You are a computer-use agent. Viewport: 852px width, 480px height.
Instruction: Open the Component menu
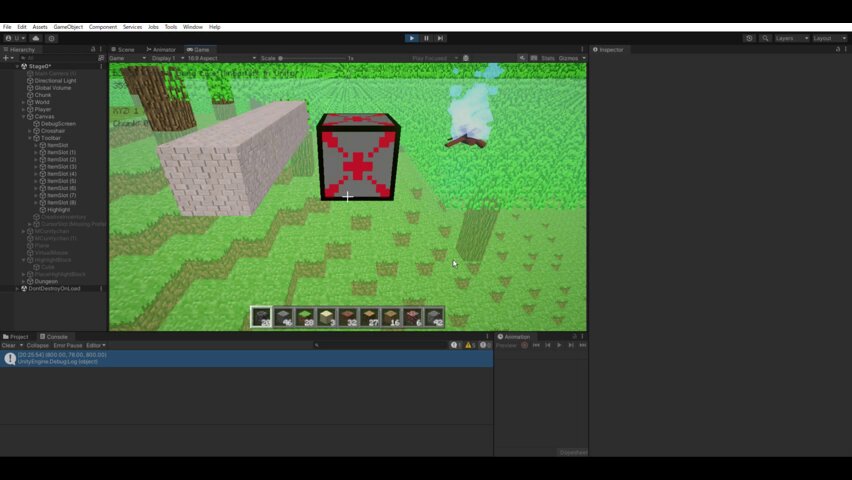point(103,27)
